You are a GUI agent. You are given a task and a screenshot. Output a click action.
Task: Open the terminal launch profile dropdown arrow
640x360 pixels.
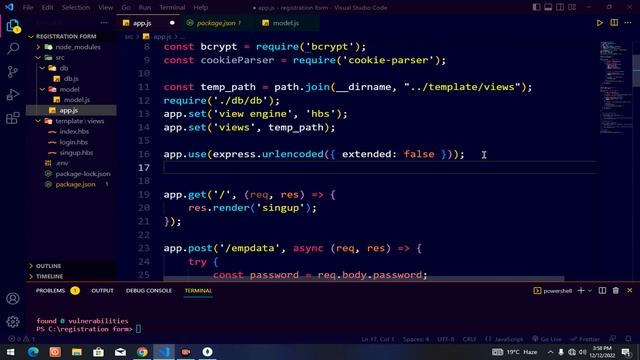click(590, 291)
